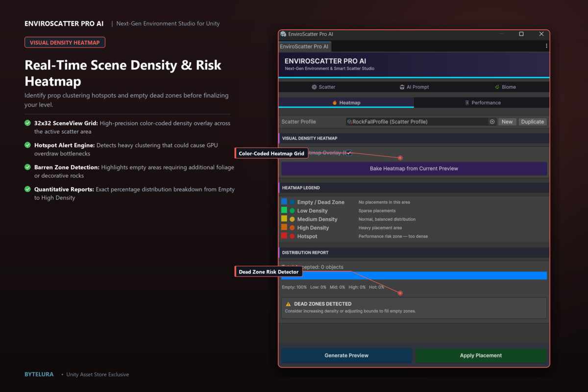Image resolution: width=588 pixels, height=392 pixels.
Task: Select the EnviroScatter Pro AI window tab
Action: [x=305, y=47]
